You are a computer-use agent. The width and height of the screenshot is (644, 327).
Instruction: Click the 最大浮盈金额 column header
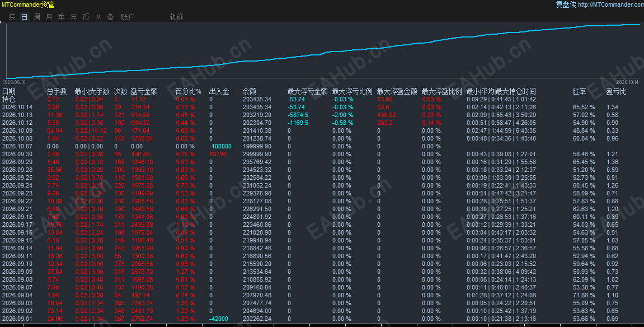pyautogui.click(x=397, y=92)
